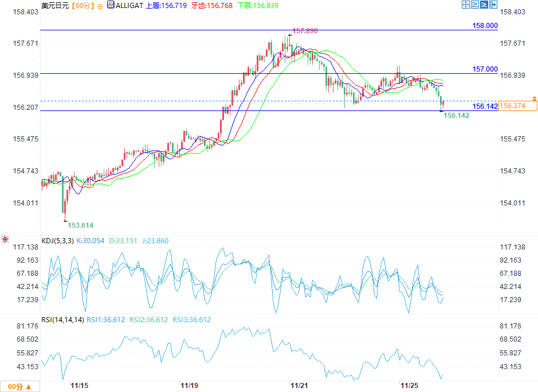This screenshot has width=538, height=392.
Task: Click the left axis 156.207 price label
Action: [25, 108]
